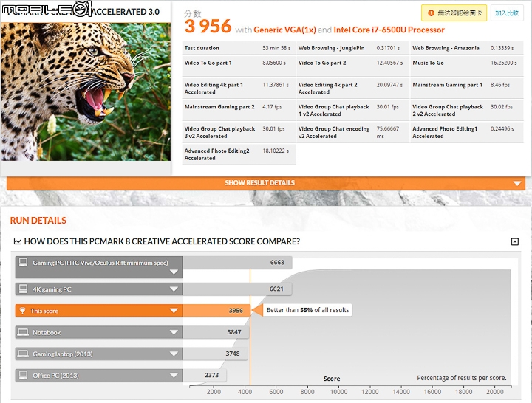This screenshot has width=532, height=403.
Task: Click Mainstream Gaming part 1 result
Action: (467, 88)
